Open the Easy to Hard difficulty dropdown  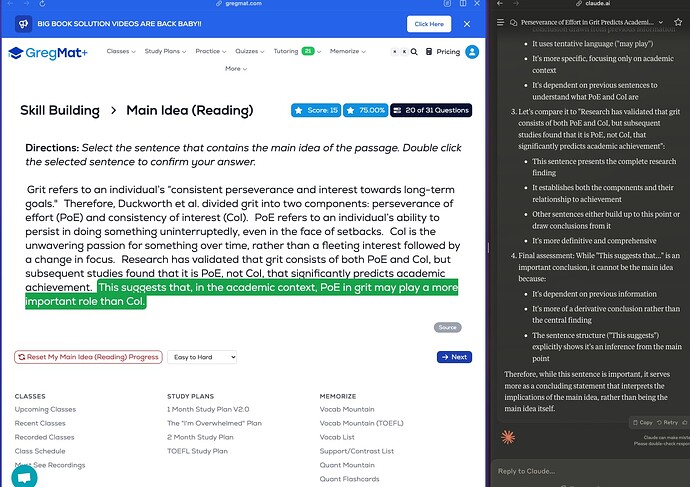pyautogui.click(x=202, y=357)
